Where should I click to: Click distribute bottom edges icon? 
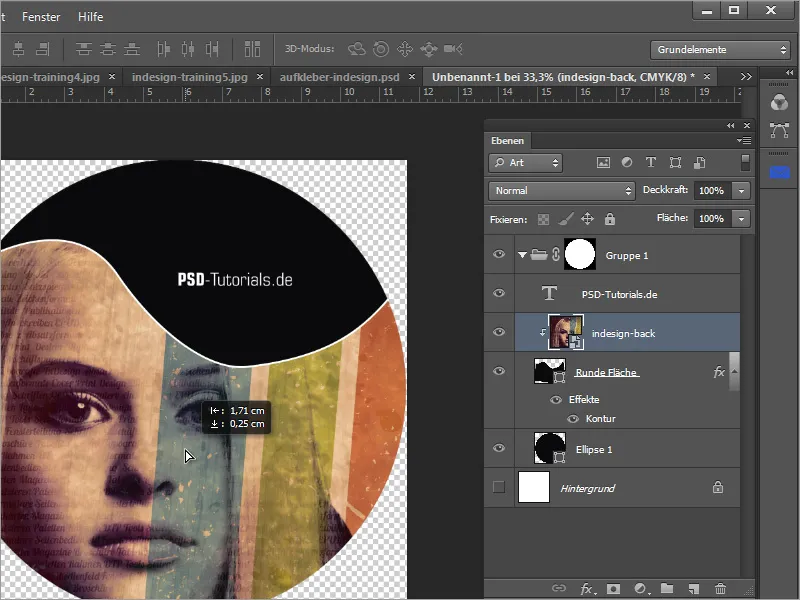coord(132,49)
